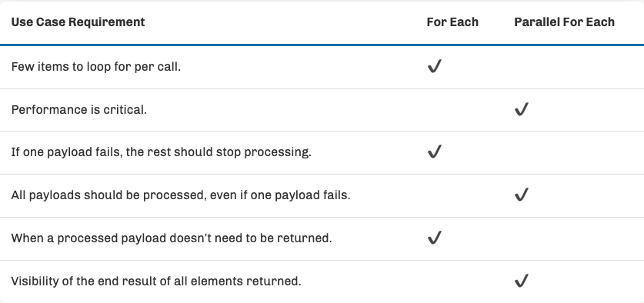The image size is (644, 303).
Task: Click the checkmark for all payloads processed row
Action: click(521, 195)
